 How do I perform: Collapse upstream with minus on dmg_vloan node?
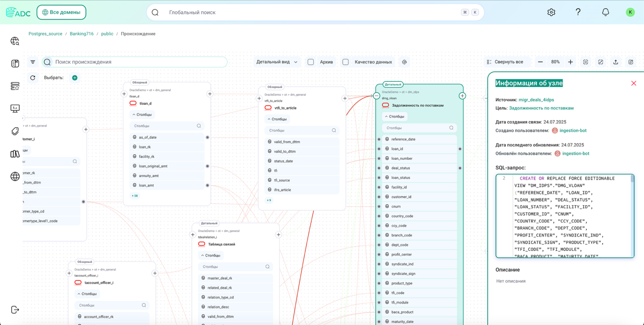[x=376, y=96]
